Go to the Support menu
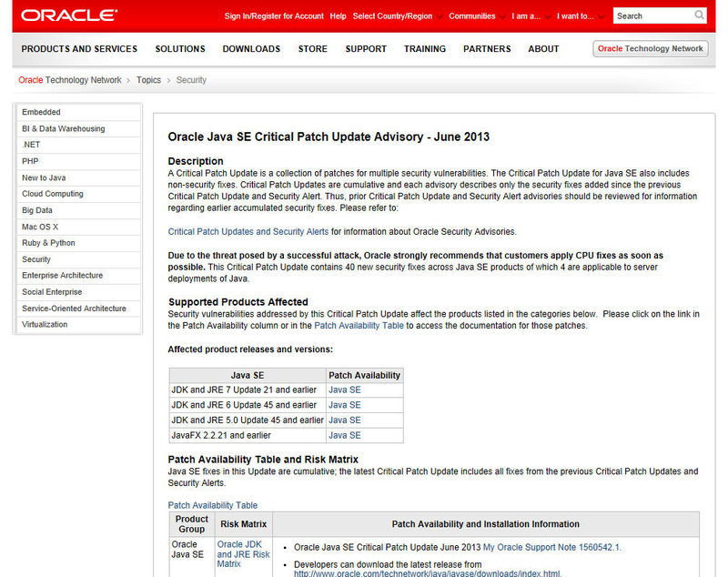 (x=366, y=49)
